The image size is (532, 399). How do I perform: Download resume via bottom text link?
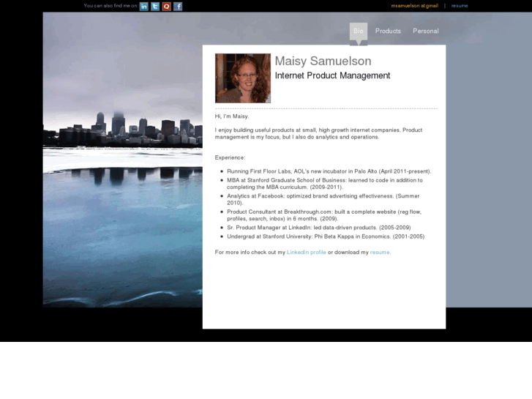pyautogui.click(x=380, y=252)
